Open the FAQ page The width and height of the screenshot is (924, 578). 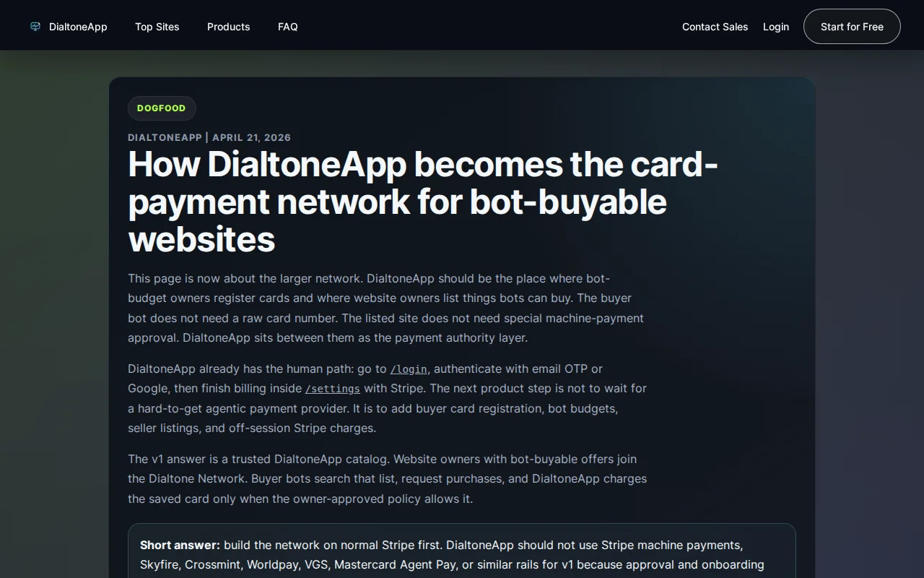pos(288,27)
